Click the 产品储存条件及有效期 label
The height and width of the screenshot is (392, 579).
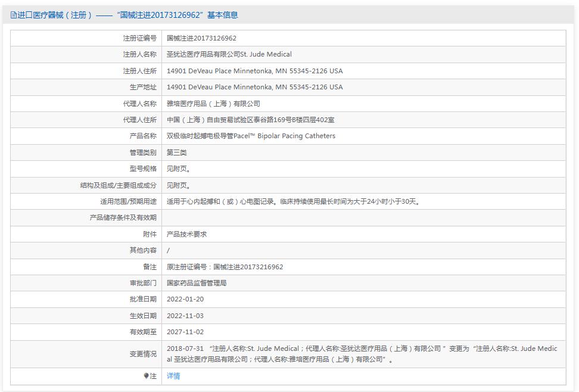(123, 217)
